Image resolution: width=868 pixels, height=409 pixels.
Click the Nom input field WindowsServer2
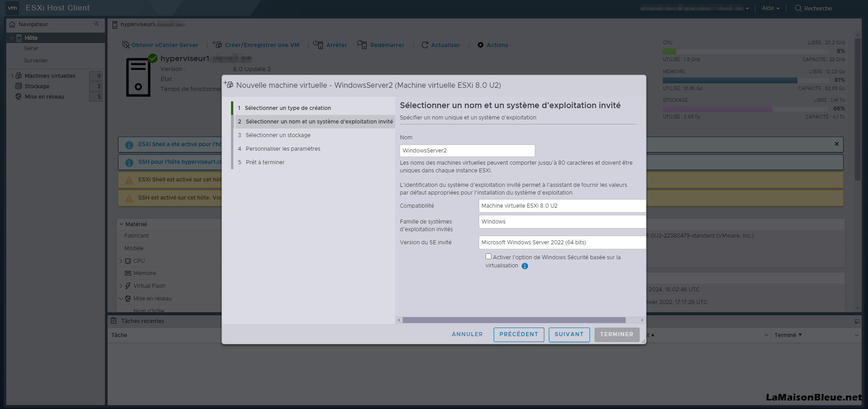467,151
